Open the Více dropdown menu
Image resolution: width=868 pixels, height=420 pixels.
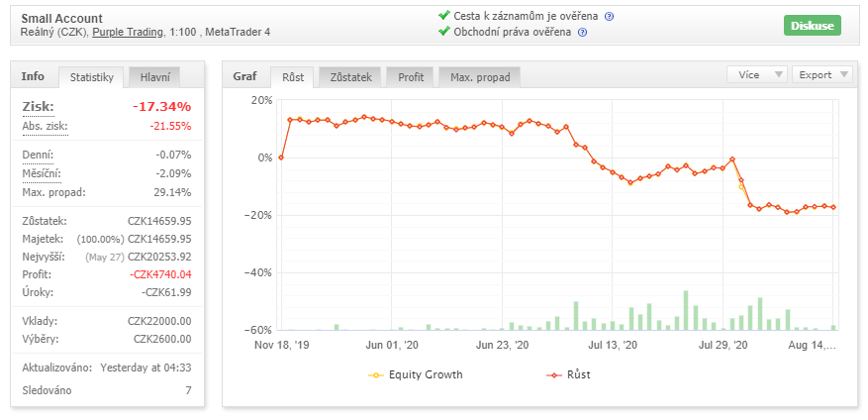coord(757,74)
